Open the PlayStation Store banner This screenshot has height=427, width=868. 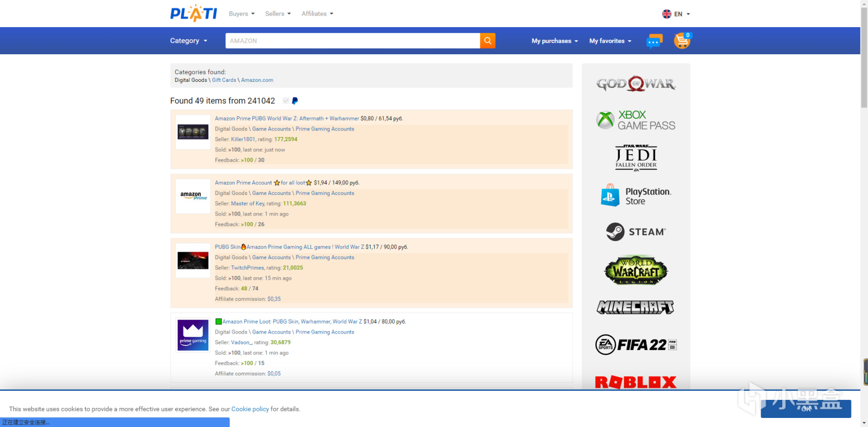pos(636,195)
